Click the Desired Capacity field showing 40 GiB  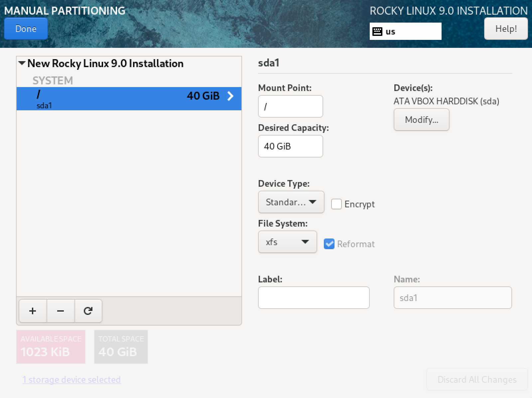click(x=290, y=146)
